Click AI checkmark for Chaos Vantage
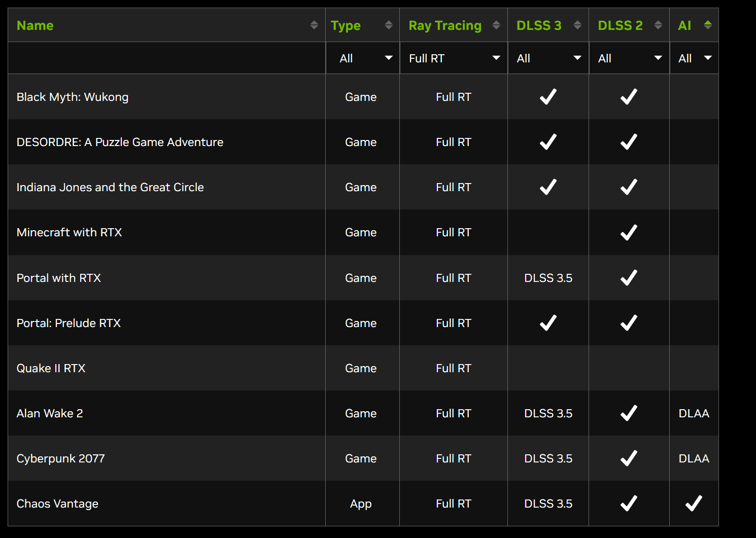This screenshot has width=756, height=538. pos(694,503)
